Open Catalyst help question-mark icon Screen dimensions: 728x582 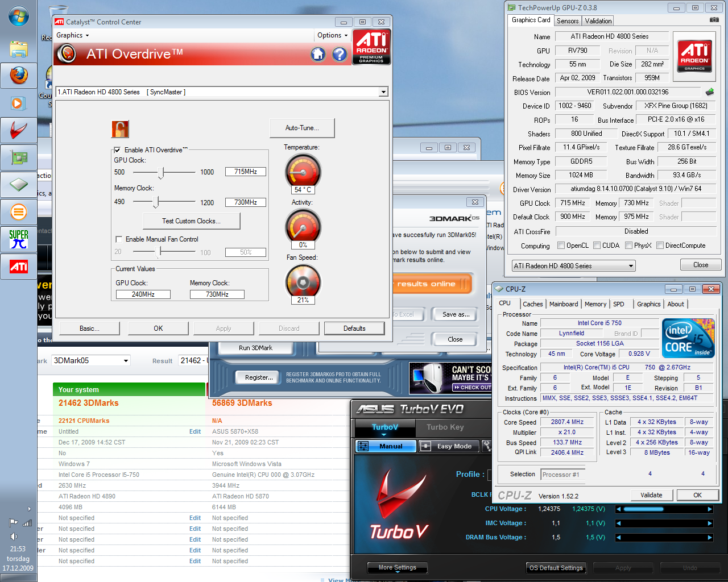(340, 54)
